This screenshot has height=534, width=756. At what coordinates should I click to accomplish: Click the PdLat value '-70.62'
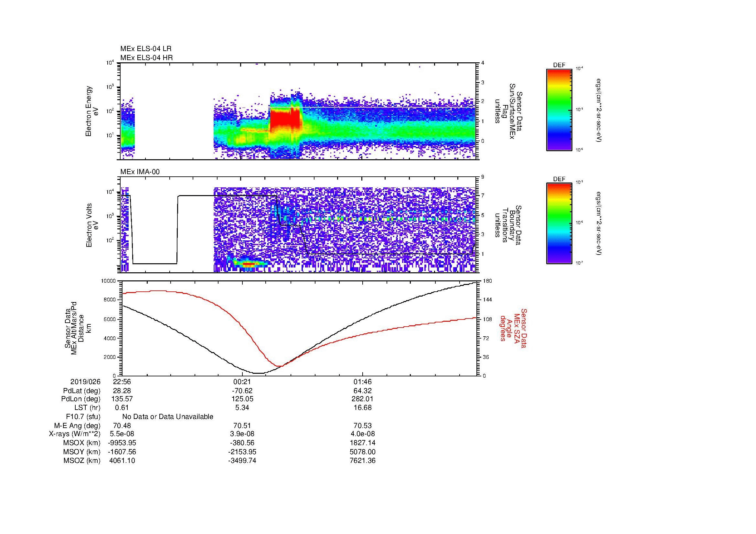pyautogui.click(x=242, y=391)
